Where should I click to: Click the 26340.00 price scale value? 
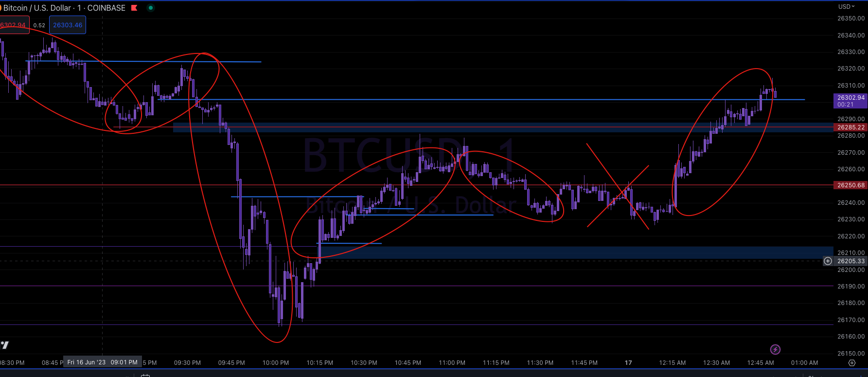pos(851,36)
